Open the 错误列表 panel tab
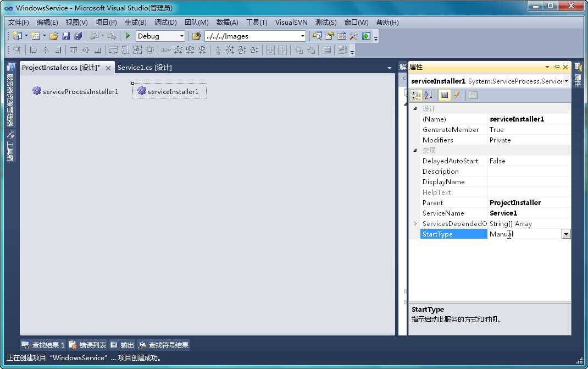Image resolution: width=588 pixels, height=369 pixels. (88, 345)
